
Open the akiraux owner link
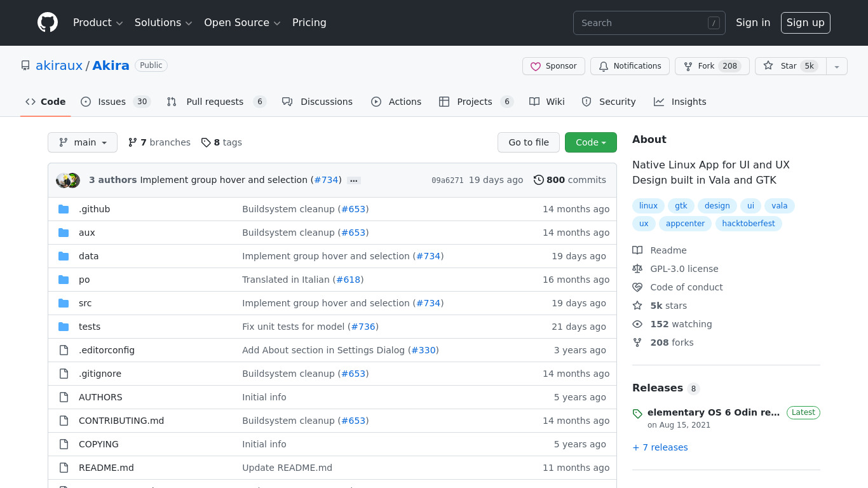pyautogui.click(x=59, y=65)
